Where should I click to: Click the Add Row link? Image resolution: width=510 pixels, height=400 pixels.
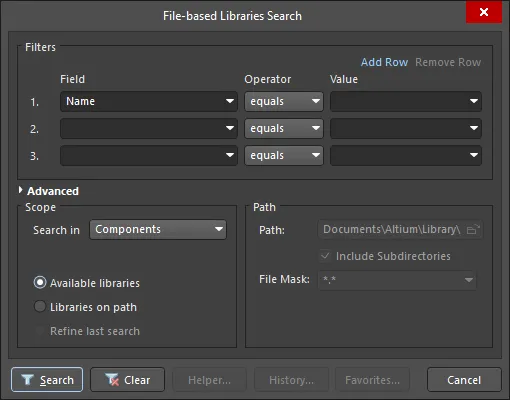(384, 62)
